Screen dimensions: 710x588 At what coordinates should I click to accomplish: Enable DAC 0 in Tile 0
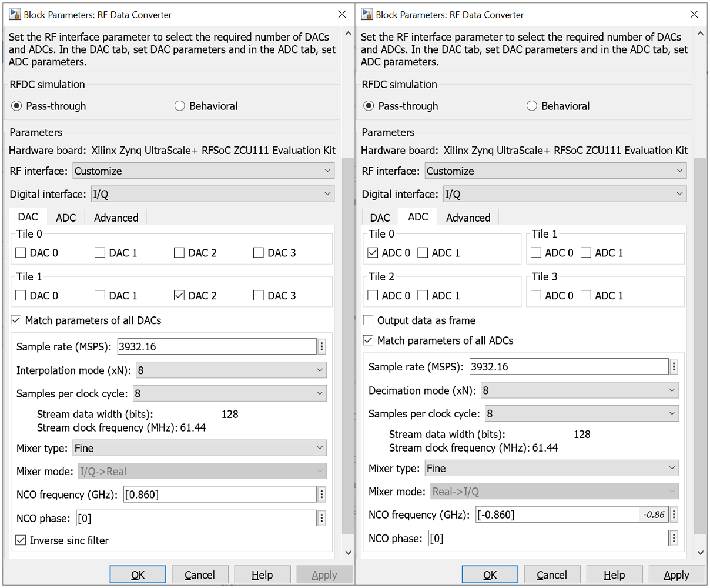tap(20, 252)
